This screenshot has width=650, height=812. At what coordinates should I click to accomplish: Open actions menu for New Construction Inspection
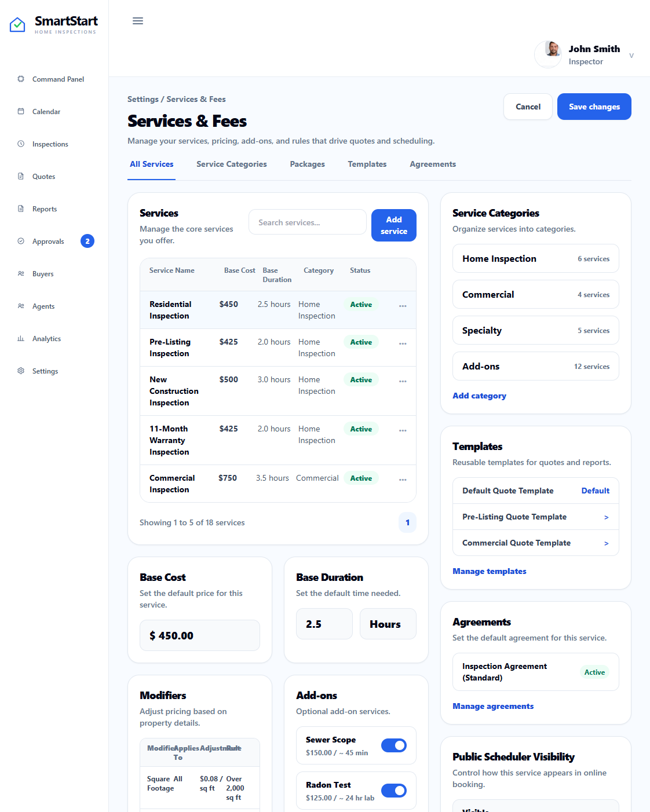pos(403,381)
